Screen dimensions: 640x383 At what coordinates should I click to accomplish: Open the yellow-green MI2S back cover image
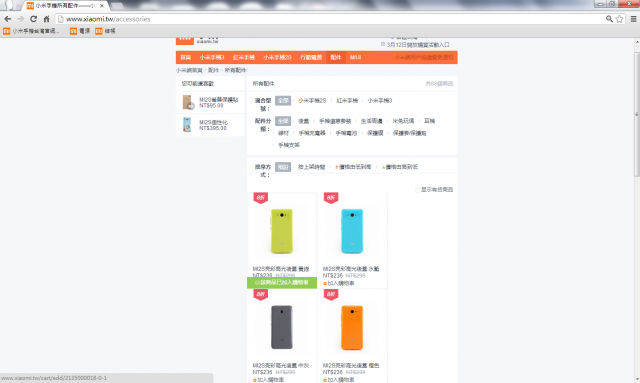[282, 231]
